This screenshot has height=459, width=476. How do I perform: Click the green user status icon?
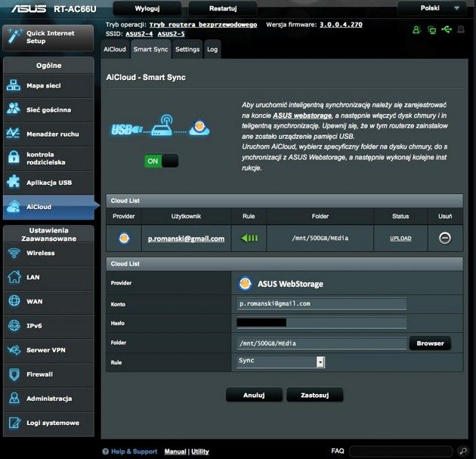click(416, 29)
